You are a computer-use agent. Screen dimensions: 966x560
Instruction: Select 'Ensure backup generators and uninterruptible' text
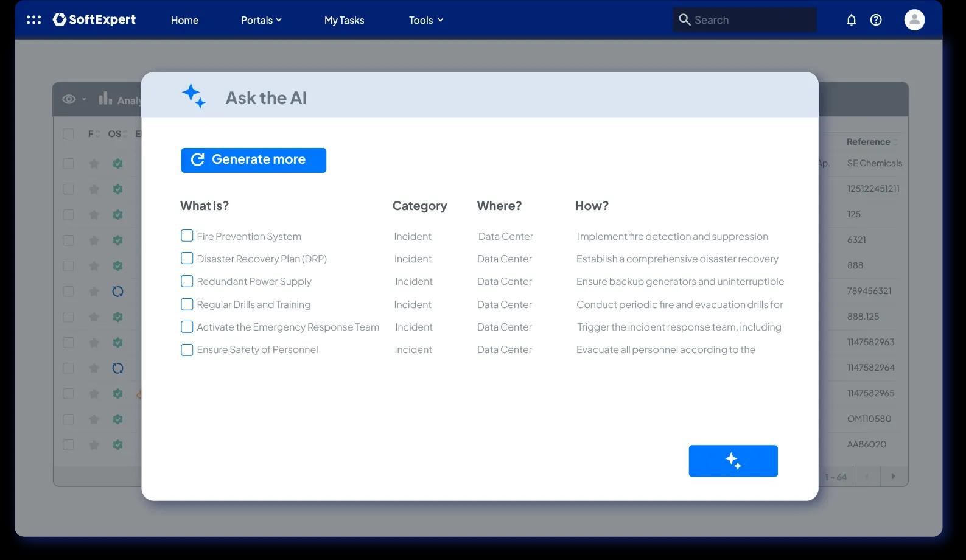click(x=680, y=281)
